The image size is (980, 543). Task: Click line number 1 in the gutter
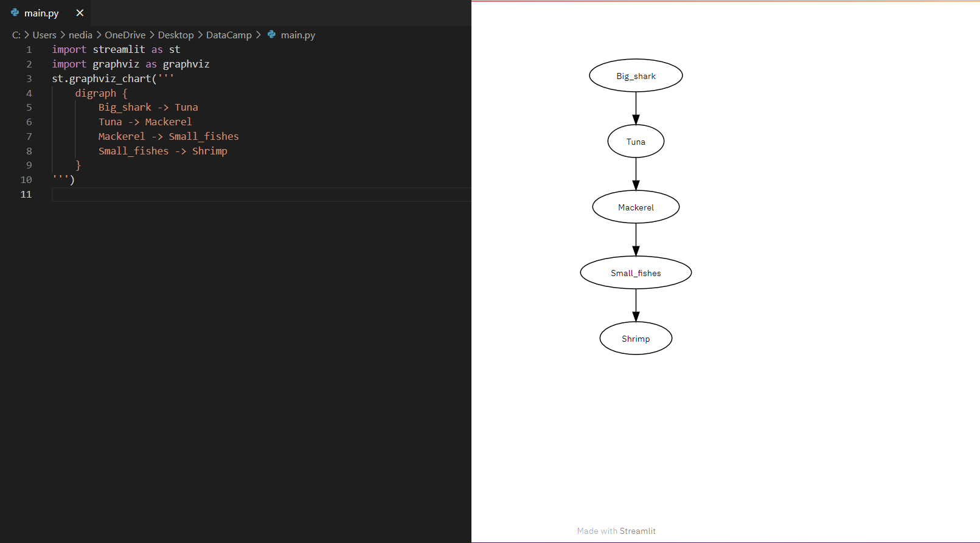pos(29,50)
